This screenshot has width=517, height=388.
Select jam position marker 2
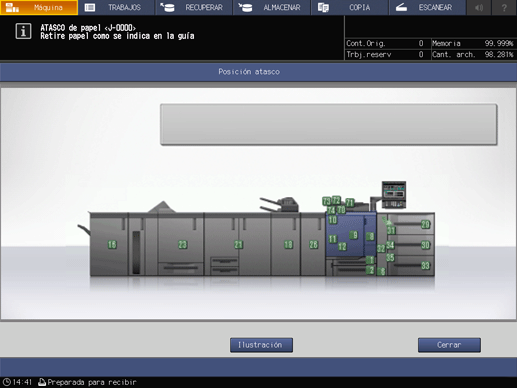pos(370,270)
